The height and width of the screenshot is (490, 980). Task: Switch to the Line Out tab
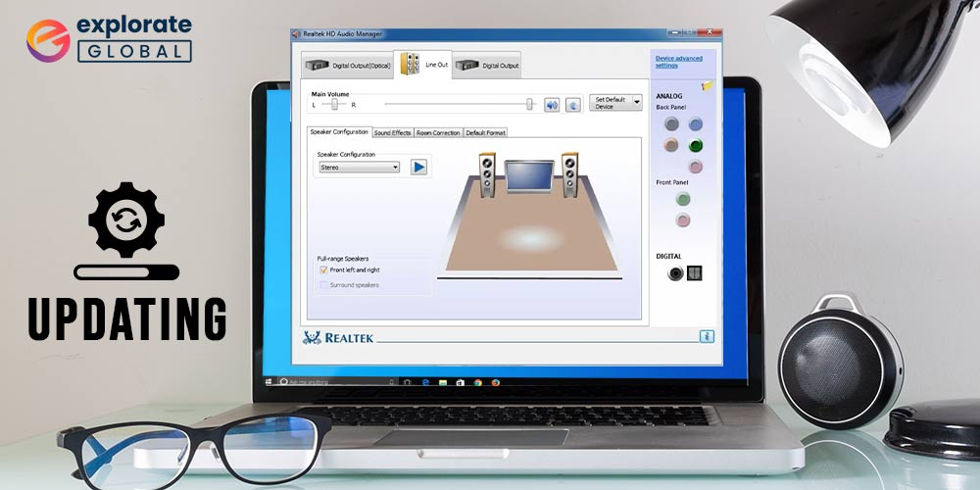[423, 64]
